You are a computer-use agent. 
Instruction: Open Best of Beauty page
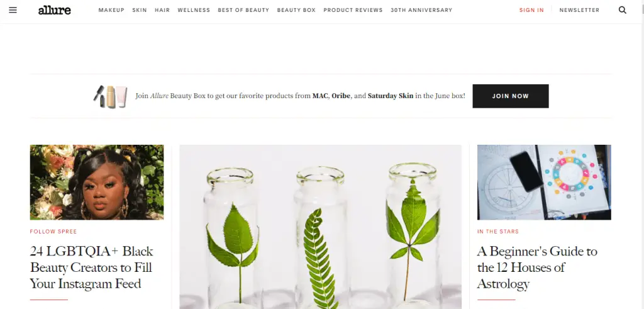[x=243, y=10]
